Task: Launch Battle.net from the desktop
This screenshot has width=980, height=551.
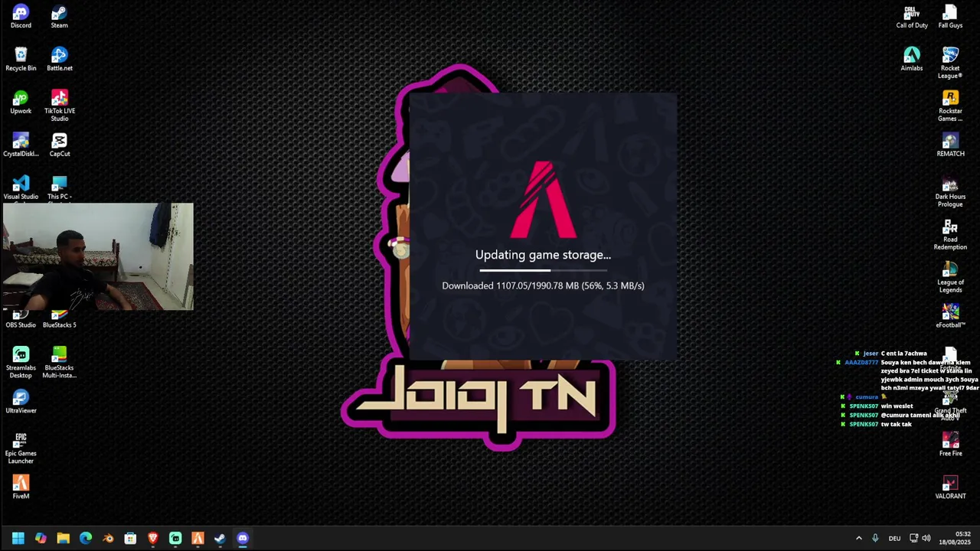Action: (x=59, y=60)
